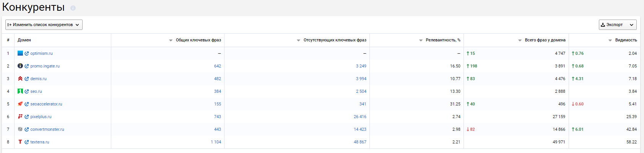The image size is (644, 153).
Task: Click the convertmonster.ru favicon
Action: (x=20, y=129)
